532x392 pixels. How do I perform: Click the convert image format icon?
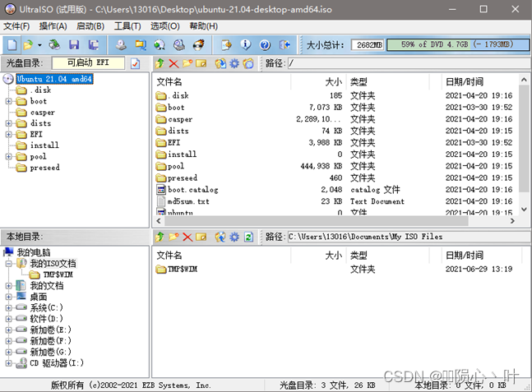click(140, 44)
